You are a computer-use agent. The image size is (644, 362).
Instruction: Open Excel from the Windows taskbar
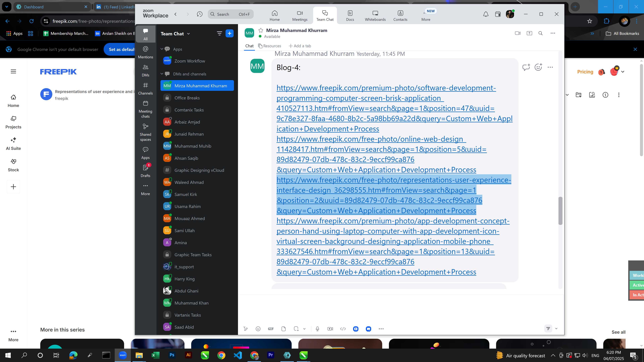tap(155, 355)
